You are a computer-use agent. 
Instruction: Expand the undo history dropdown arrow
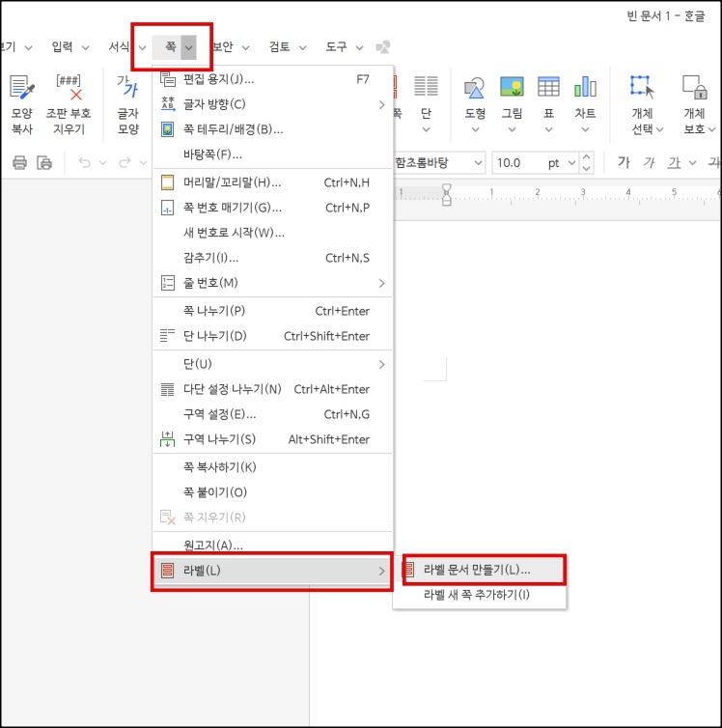click(102, 162)
